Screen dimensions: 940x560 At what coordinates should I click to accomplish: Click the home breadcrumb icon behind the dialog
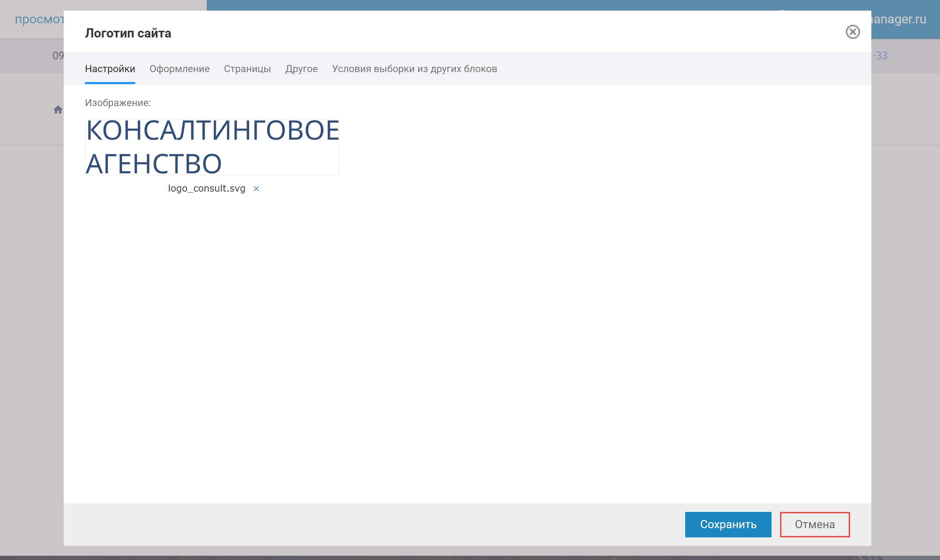point(58,110)
